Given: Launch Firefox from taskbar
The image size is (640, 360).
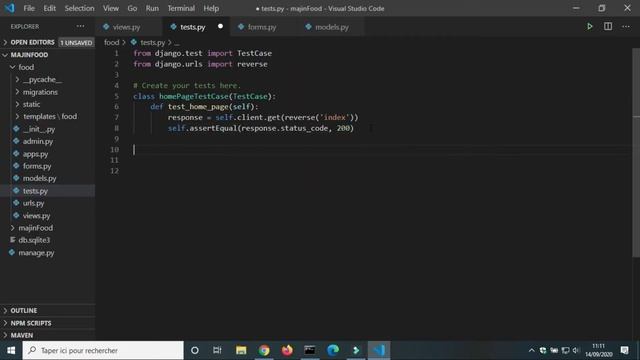Looking at the screenshot, I should pos(287,350).
